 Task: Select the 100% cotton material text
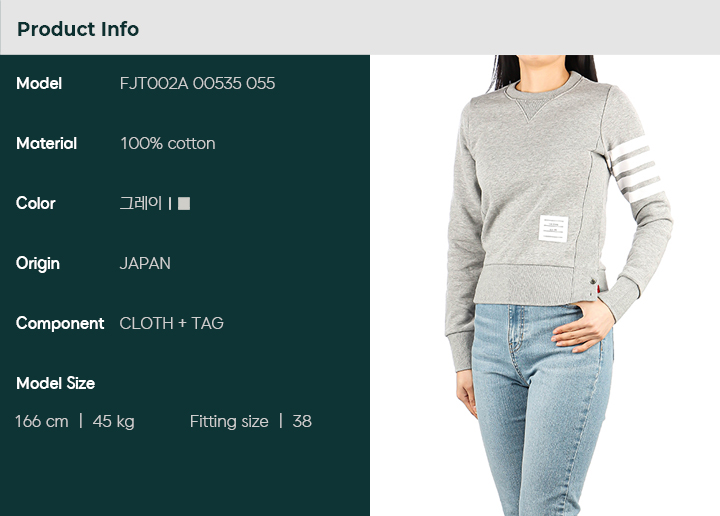click(168, 144)
